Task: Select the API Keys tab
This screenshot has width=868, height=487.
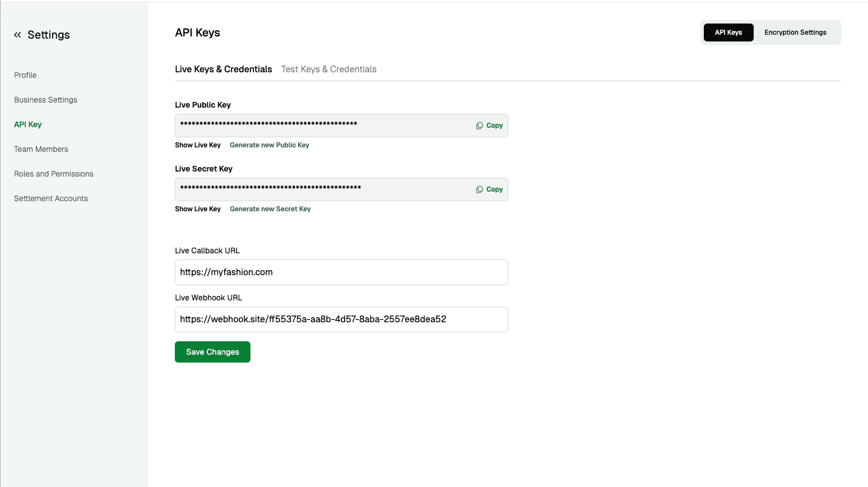Action: (728, 32)
